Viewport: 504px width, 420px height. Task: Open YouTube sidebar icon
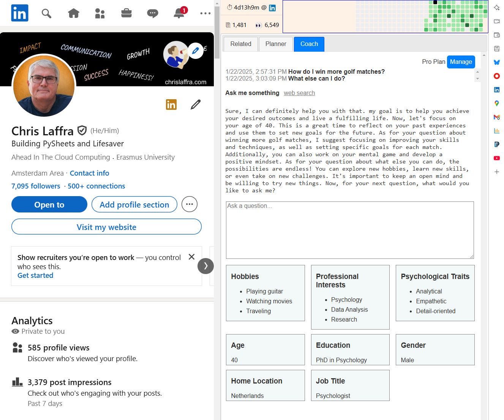click(497, 158)
